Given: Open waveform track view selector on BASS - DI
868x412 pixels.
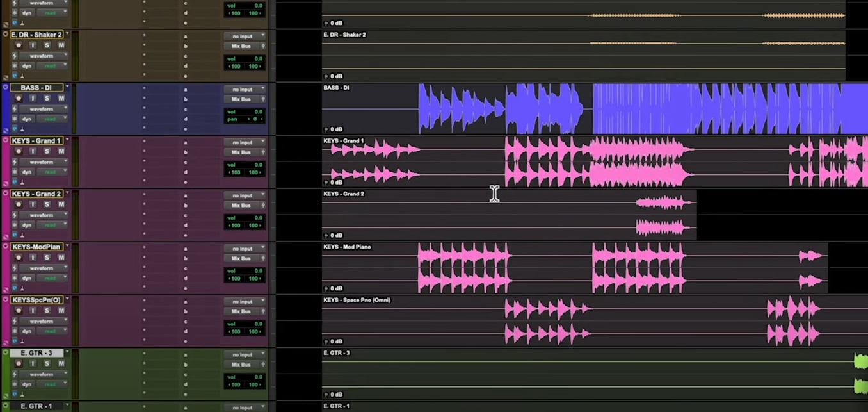Looking at the screenshot, I should pos(44,109).
